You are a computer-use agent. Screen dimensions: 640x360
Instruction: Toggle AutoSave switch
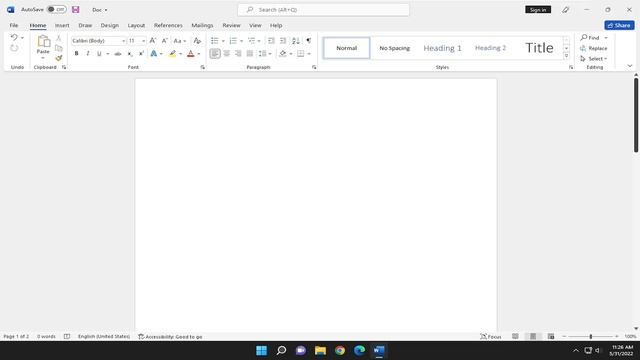57,9
